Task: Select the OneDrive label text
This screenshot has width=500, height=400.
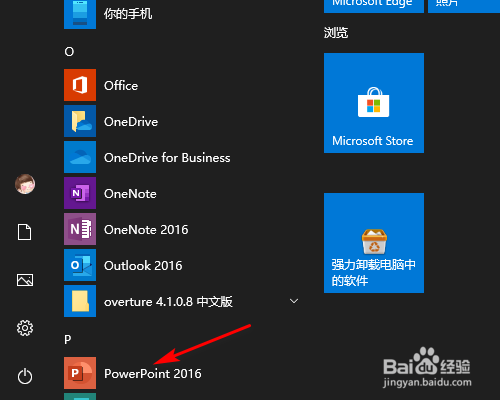Action: coord(131,122)
